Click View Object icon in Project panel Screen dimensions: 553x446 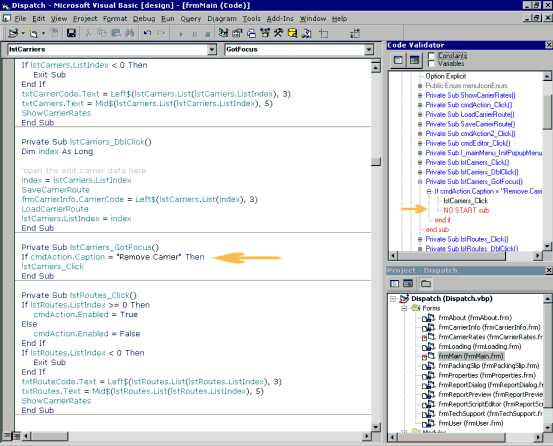tap(408, 283)
